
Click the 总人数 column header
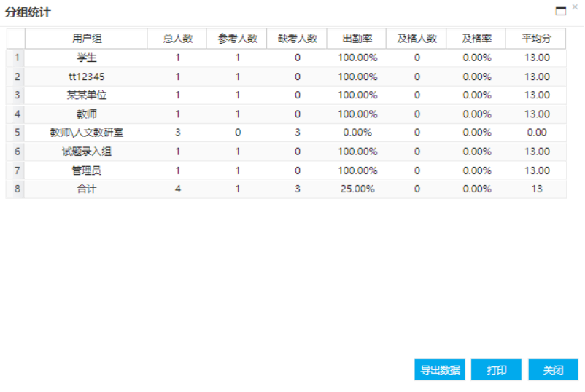177,39
